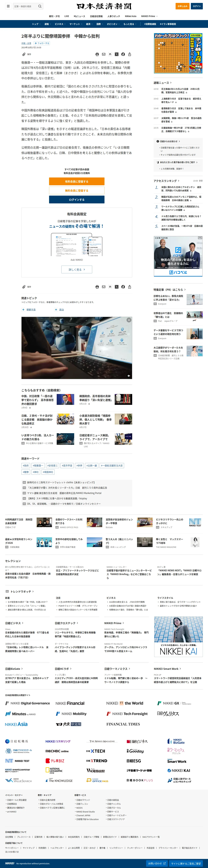Open Myニュース menu item
208x868 pixels.
click(x=80, y=16)
